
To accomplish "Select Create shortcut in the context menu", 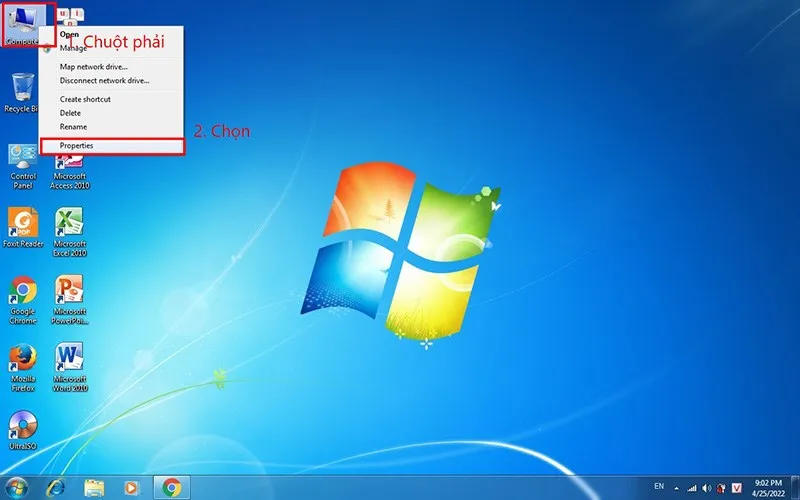I will pyautogui.click(x=85, y=99).
